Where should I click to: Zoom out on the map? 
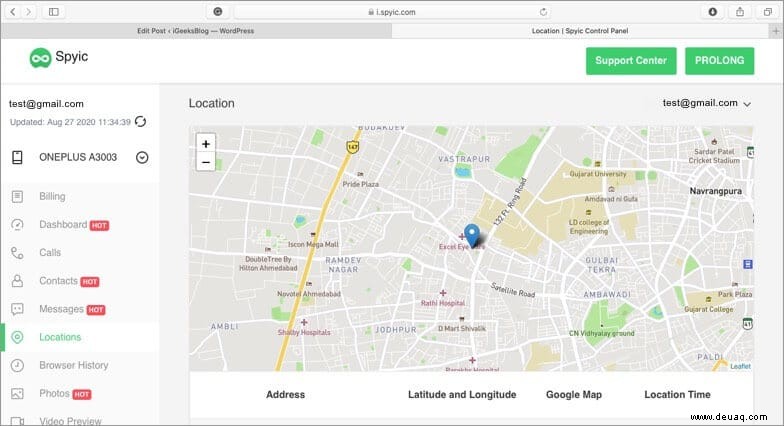pyautogui.click(x=206, y=162)
